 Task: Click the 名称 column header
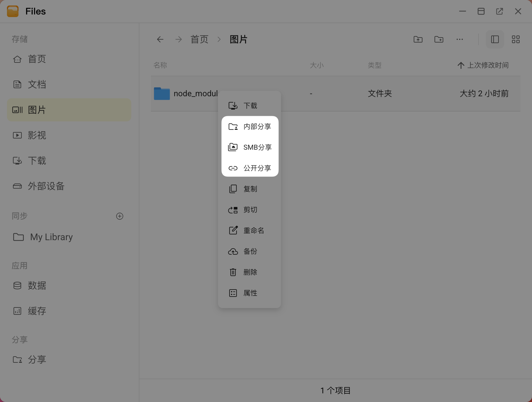160,65
